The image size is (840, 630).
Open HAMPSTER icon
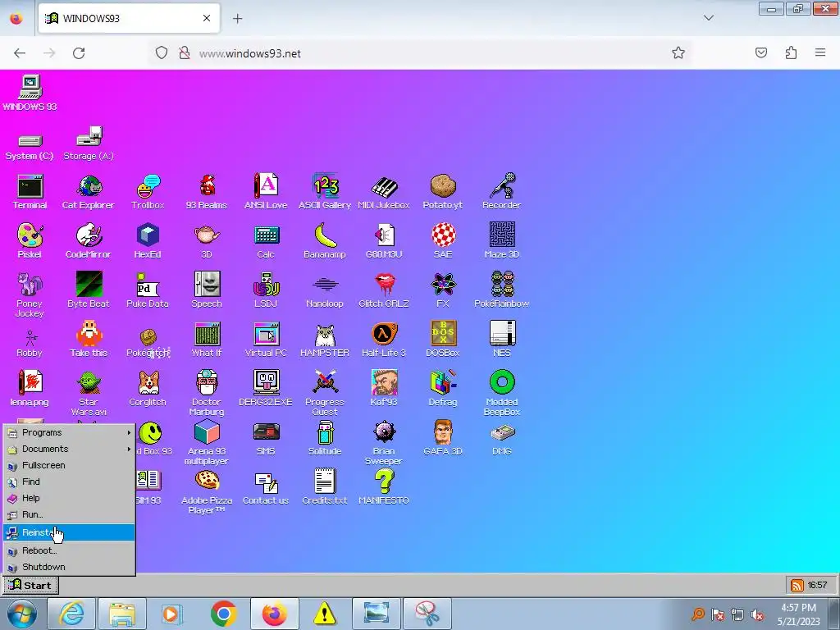pyautogui.click(x=325, y=339)
